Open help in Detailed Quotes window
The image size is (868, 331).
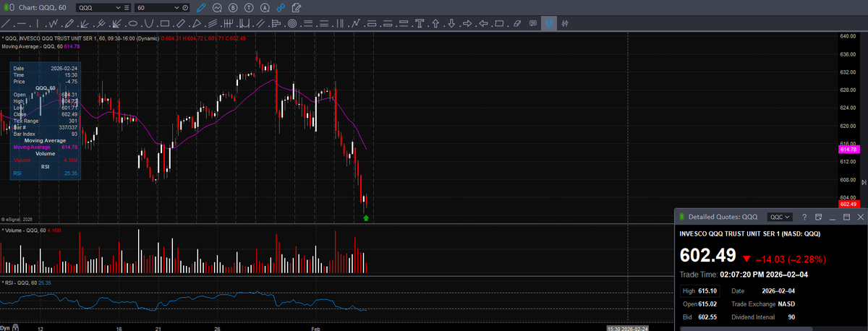coord(804,217)
